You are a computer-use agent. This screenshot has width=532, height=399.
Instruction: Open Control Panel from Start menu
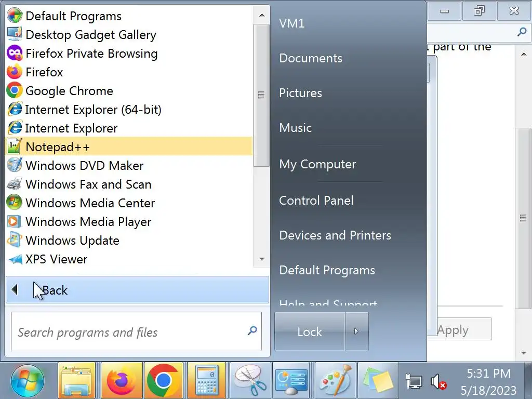[316, 201]
